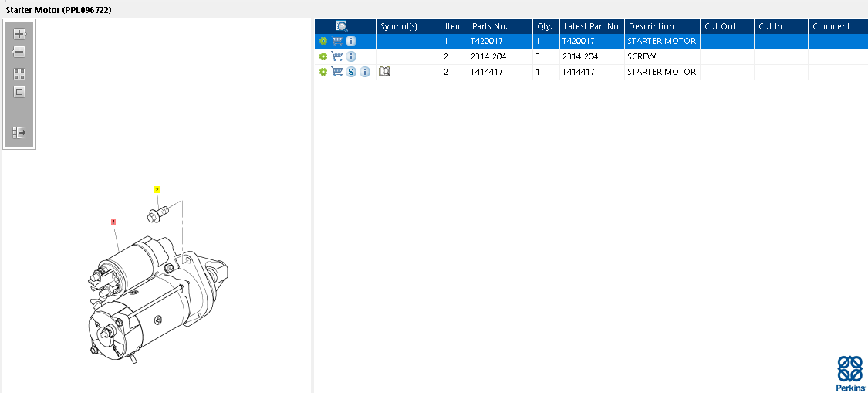Sort by Description column header
The width and height of the screenshot is (868, 393).
click(x=662, y=26)
